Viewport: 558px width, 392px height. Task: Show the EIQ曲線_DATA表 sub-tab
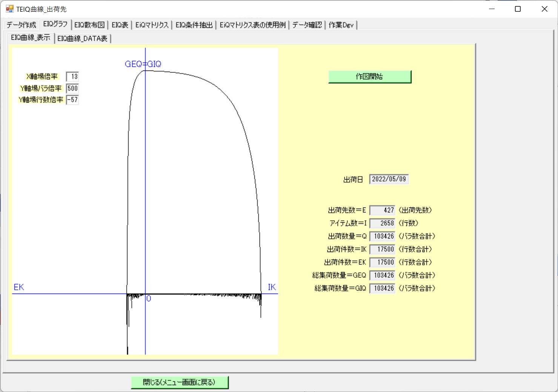[x=82, y=38]
